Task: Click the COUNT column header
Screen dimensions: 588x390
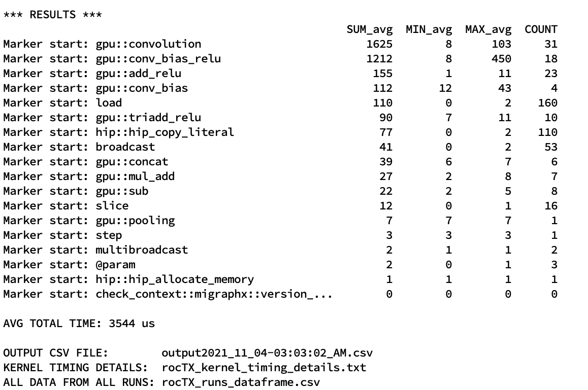Action: (541, 29)
